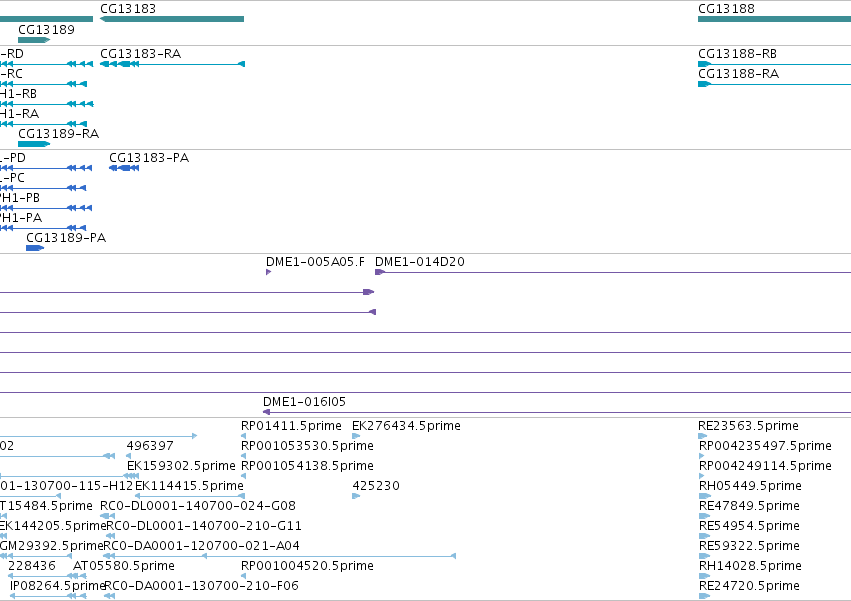The height and width of the screenshot is (601, 851).
Task: Click the CG13188 gene bar
Action: point(774,19)
